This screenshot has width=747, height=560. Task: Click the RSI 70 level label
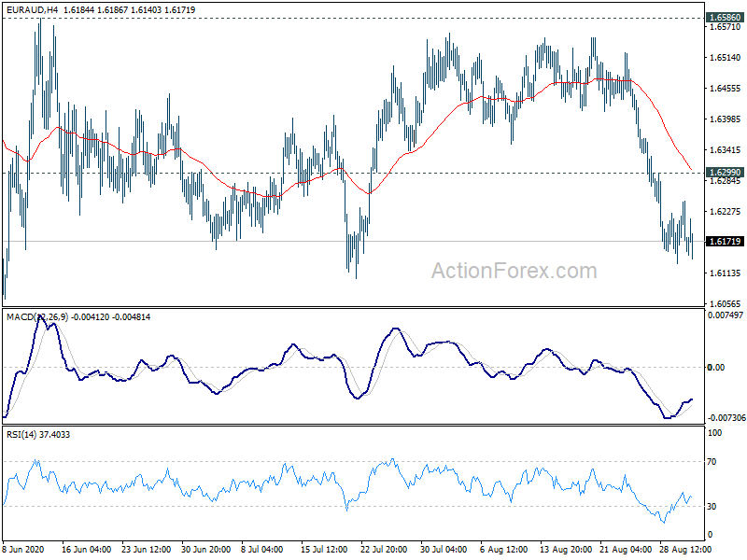pyautogui.click(x=712, y=461)
